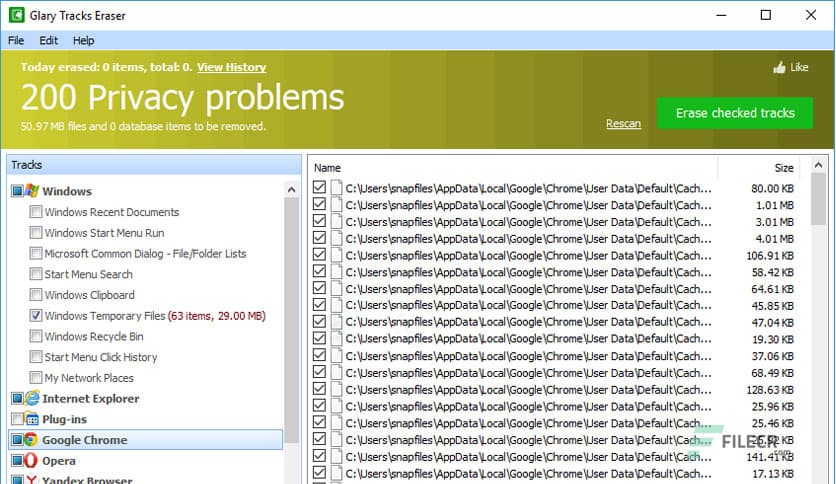This screenshot has width=836, height=484.
Task: Click the Rescan link
Action: 623,124
